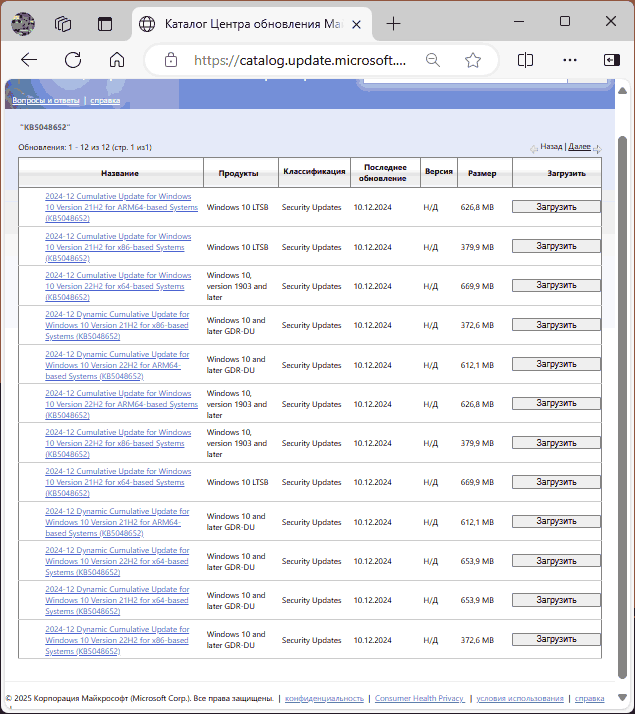
Task: Sort by Продукты column header
Action: 238,173
